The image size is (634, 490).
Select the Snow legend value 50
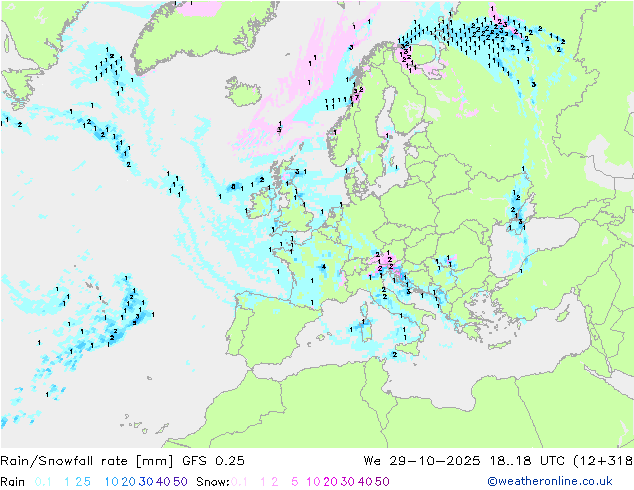(382, 482)
